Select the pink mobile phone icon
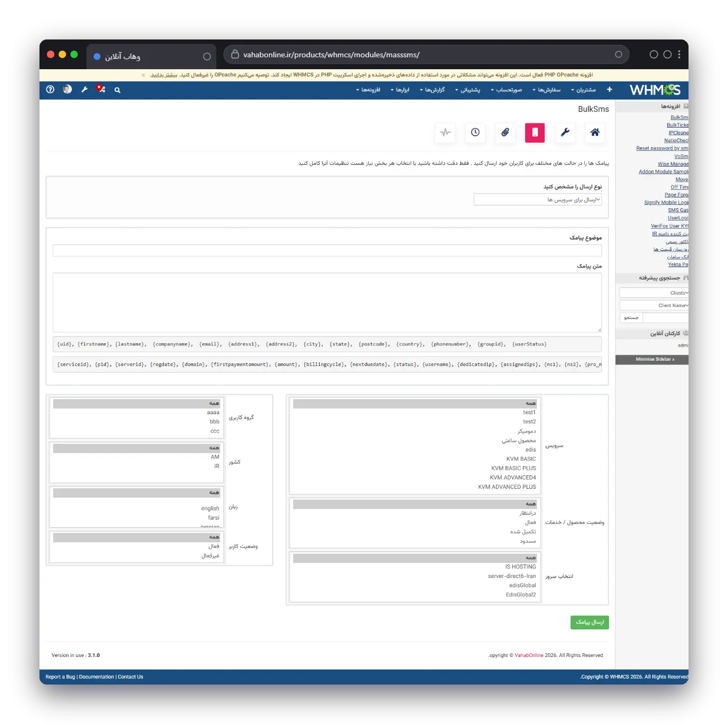728x724 pixels. point(535,132)
